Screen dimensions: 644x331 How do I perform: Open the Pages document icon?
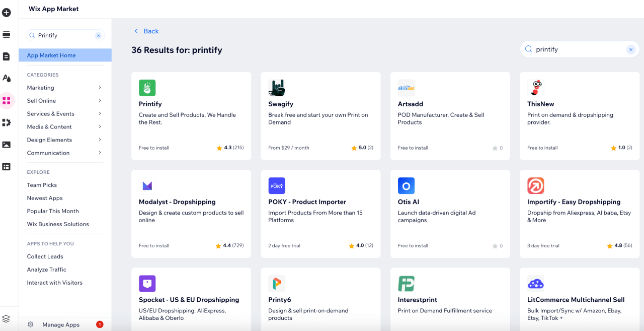click(7, 56)
